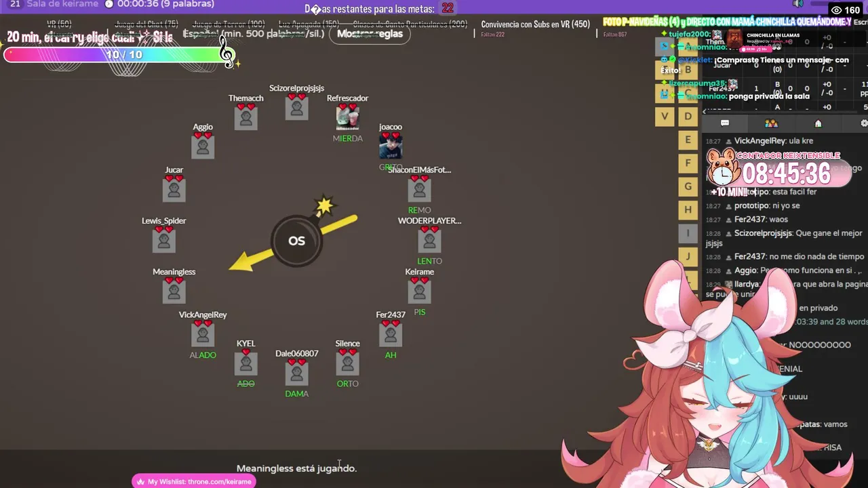Image resolution: width=868 pixels, height=488 pixels.
Task: Select WODERPLAYER... player avatar
Action: [429, 241]
